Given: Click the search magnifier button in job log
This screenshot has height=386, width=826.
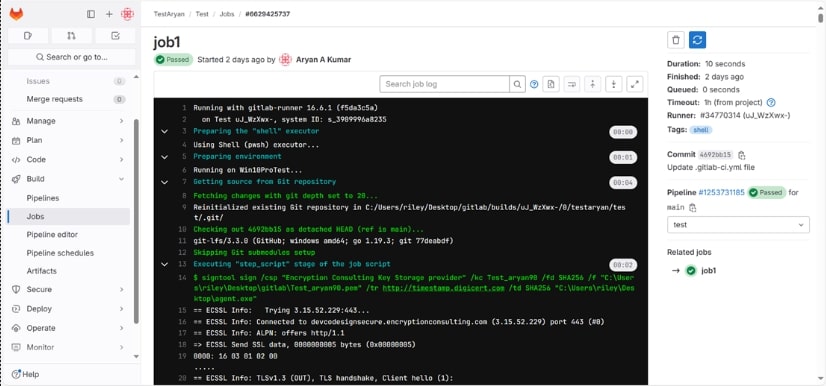Looking at the screenshot, I should [517, 84].
